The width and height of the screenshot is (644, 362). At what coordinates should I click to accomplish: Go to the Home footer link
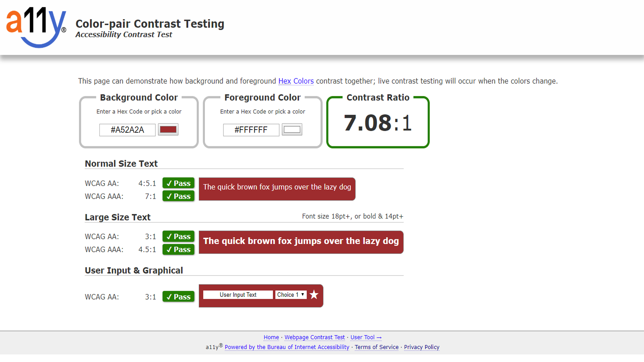(x=271, y=337)
